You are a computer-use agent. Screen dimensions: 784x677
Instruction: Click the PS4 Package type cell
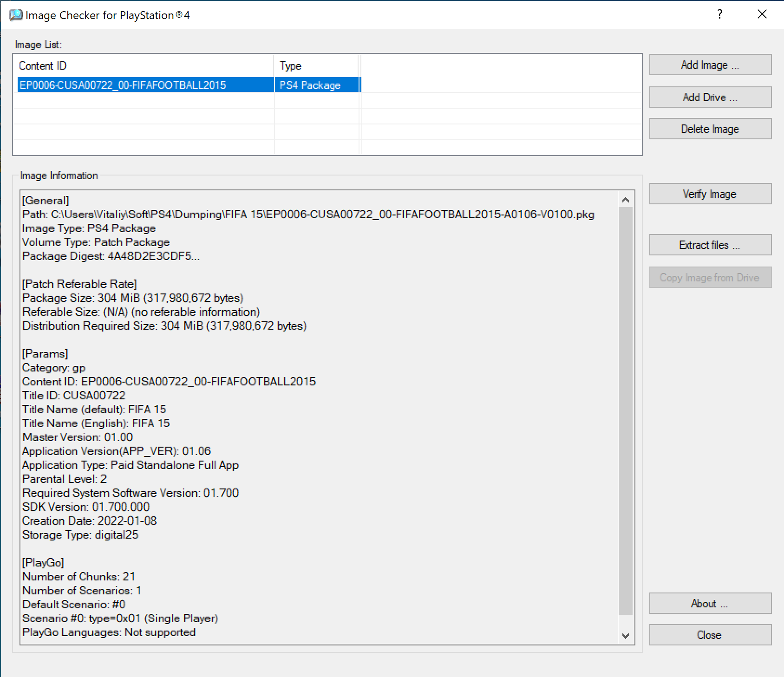point(318,85)
